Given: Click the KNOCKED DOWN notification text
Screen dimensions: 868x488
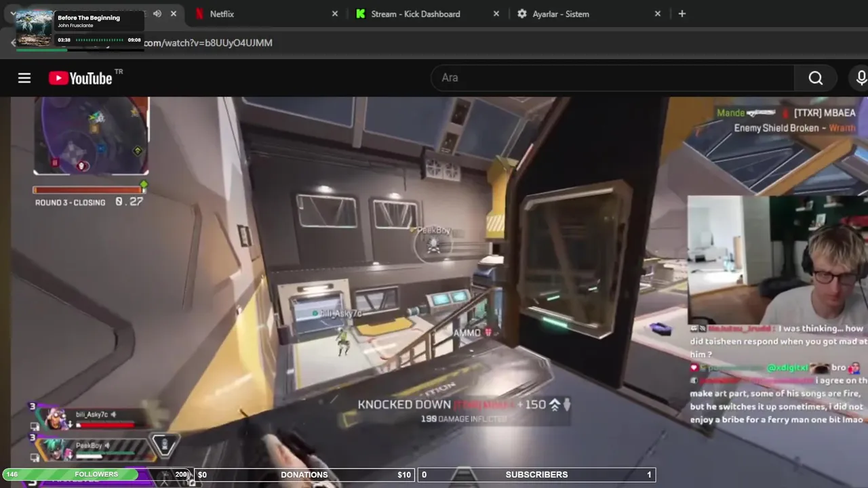Looking at the screenshot, I should tap(404, 405).
